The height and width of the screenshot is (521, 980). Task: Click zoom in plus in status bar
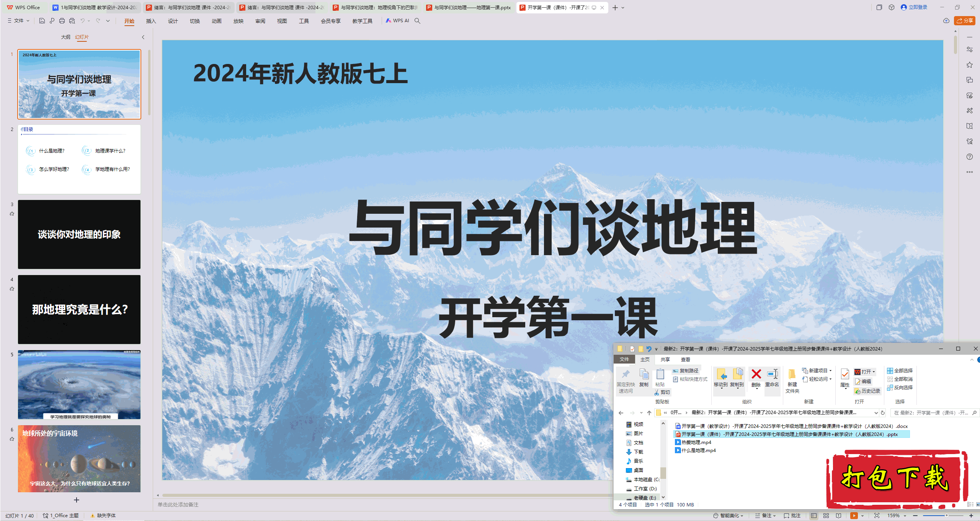pos(971,516)
